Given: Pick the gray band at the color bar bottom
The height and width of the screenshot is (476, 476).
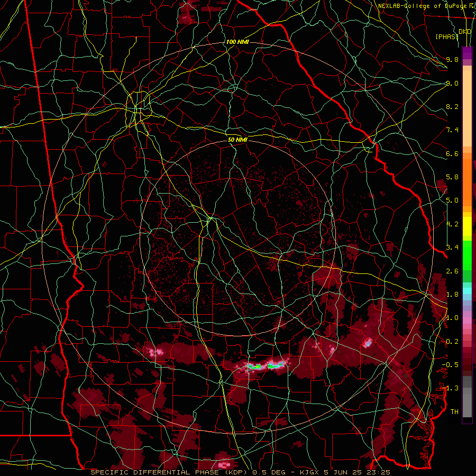Looking at the screenshot, I should click(x=467, y=402).
